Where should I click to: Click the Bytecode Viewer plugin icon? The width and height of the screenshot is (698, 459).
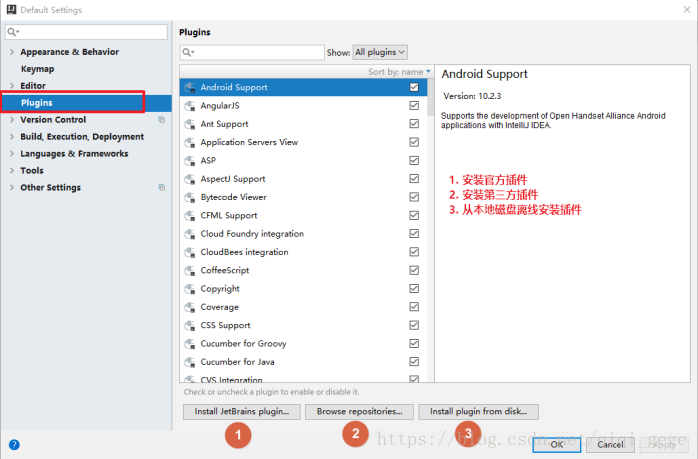point(190,197)
